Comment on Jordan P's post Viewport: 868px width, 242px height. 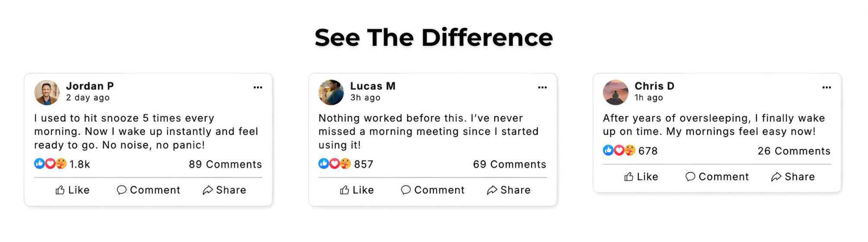[148, 190]
